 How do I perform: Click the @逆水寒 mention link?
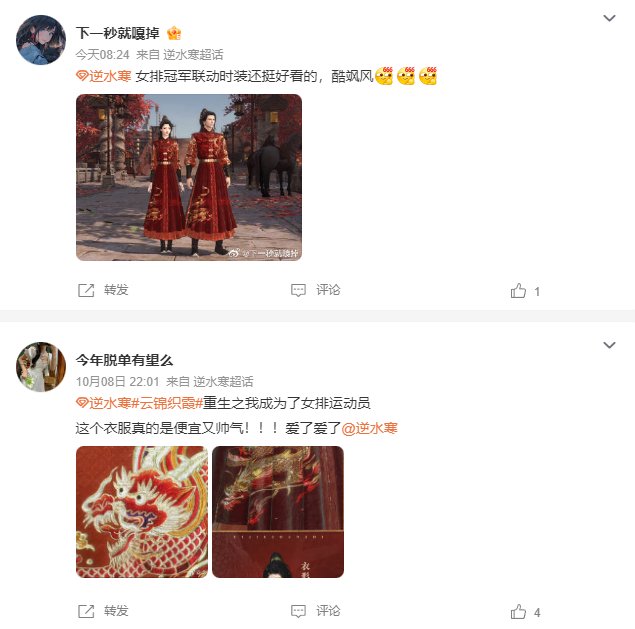369,428
